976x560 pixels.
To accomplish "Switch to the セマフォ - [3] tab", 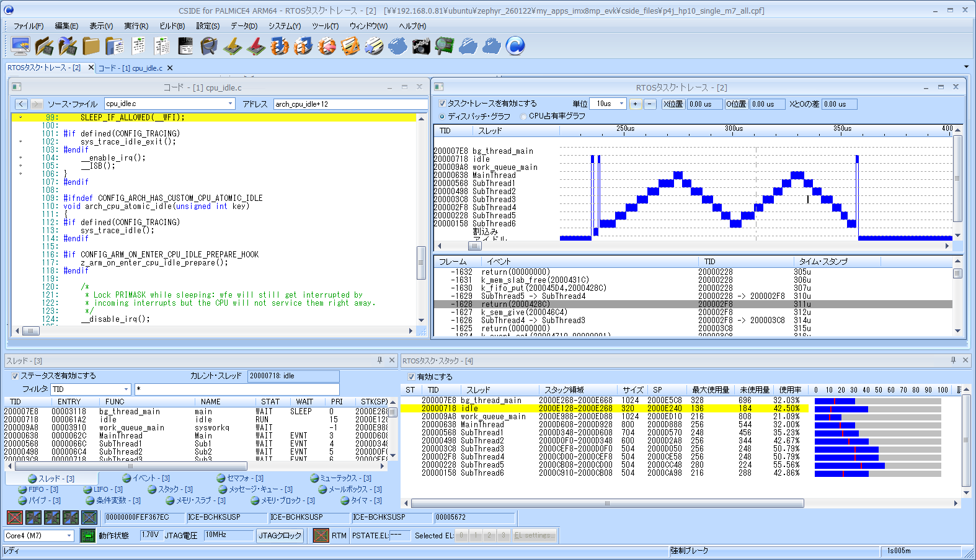I will point(240,479).
